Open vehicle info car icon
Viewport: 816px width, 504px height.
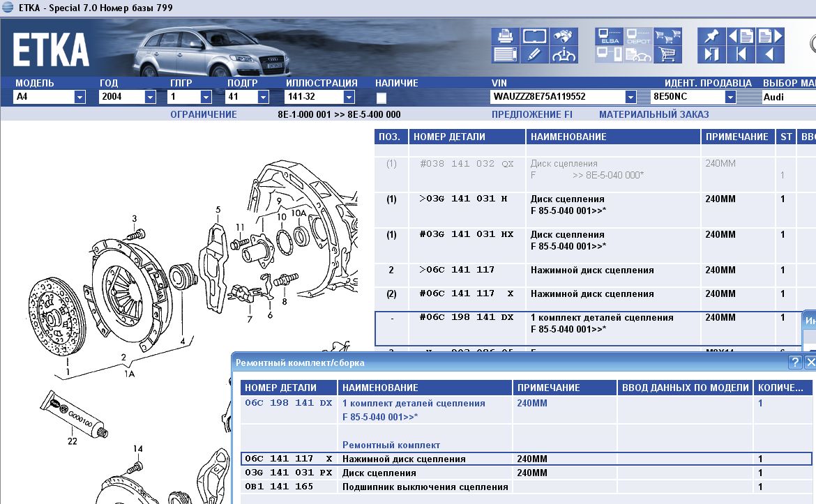(564, 54)
